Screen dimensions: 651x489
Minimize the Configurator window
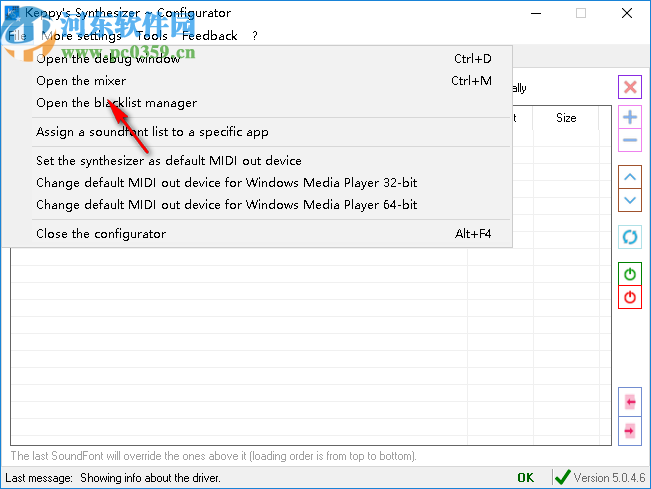536,13
